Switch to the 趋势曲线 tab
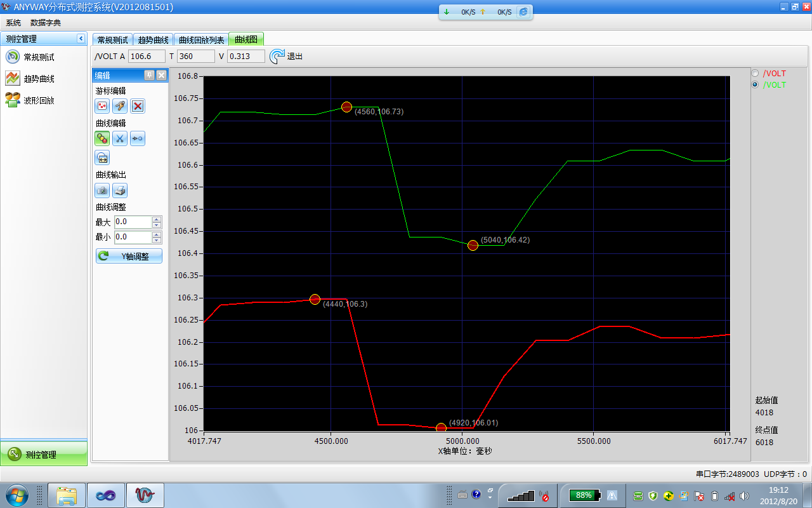The image size is (812, 508). 153,40
